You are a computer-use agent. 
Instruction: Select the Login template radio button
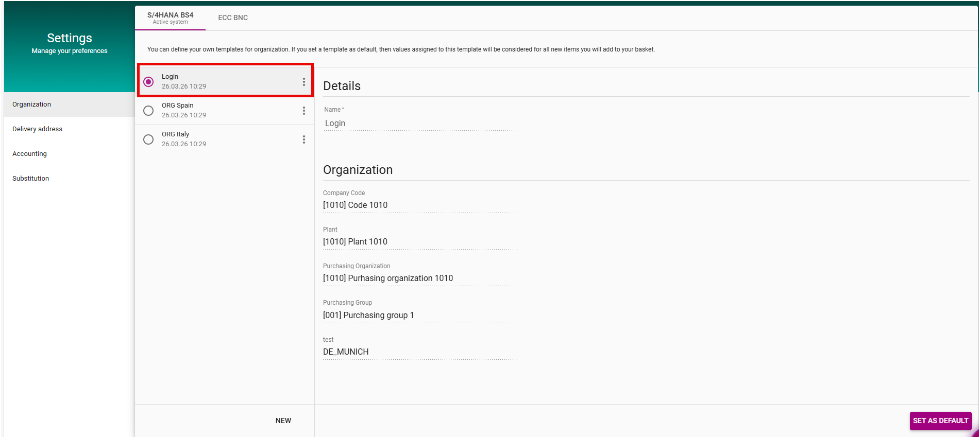[x=148, y=82]
